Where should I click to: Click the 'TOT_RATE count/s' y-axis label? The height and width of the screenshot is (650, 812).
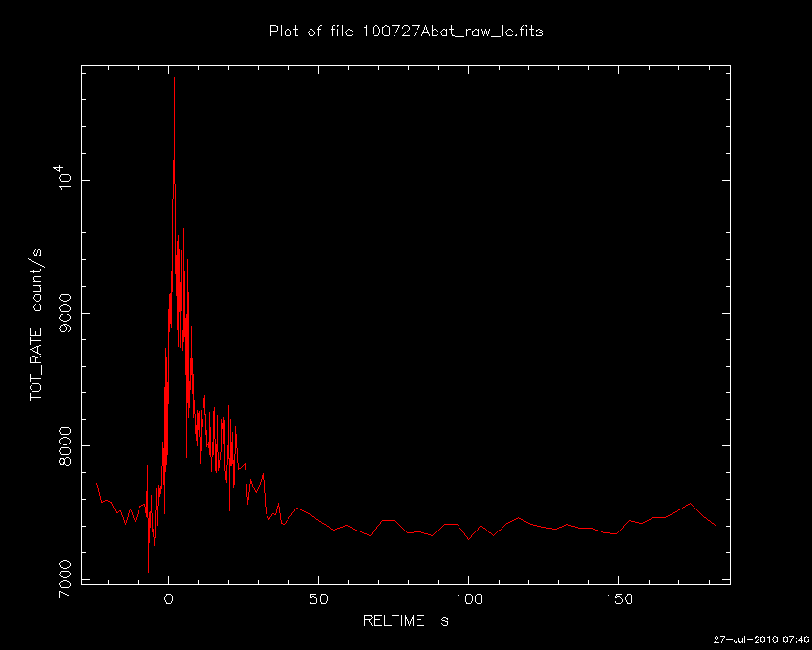36,325
